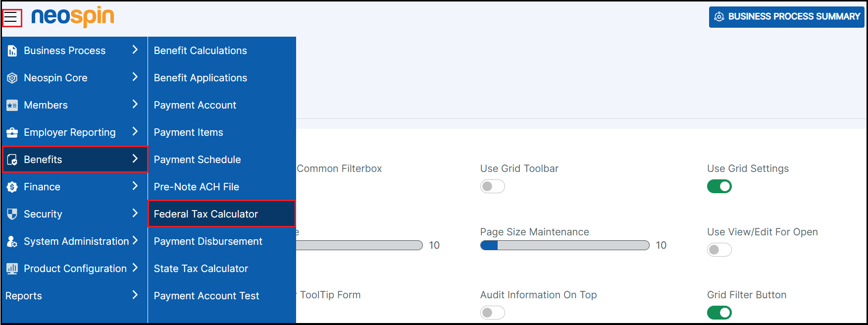
Task: Select Payment Disbursement from the submenu
Action: click(208, 241)
